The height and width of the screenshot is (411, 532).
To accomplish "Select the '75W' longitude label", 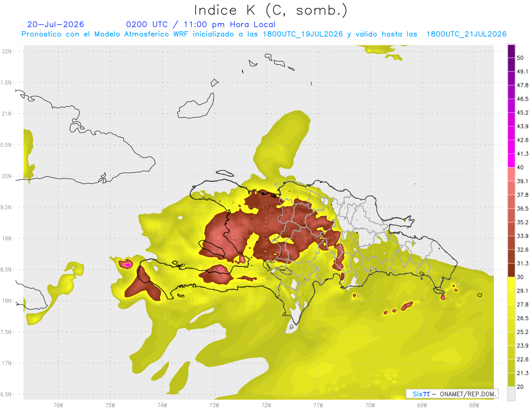I will tap(110, 405).
